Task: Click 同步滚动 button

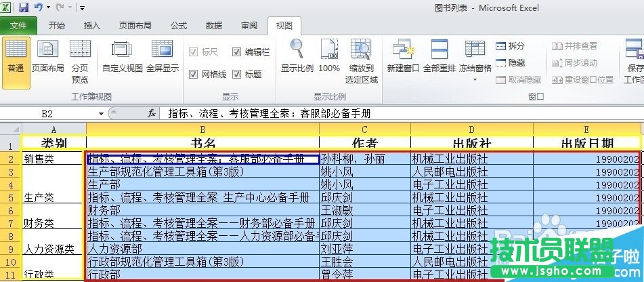Action: pyautogui.click(x=574, y=63)
